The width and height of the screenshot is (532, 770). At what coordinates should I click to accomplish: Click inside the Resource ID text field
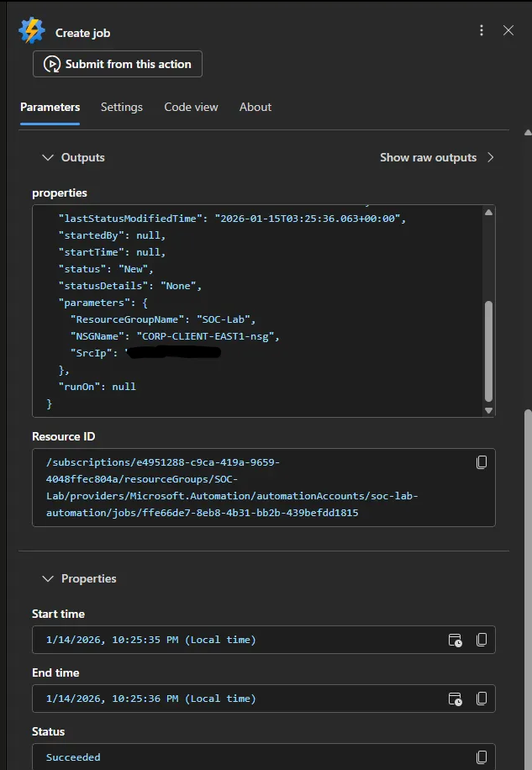(x=252, y=488)
